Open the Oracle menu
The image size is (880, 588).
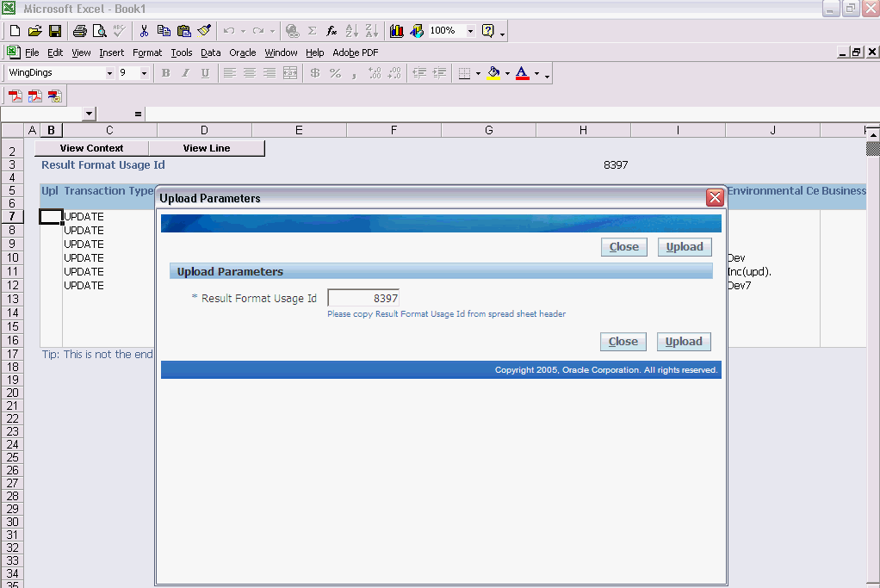243,53
